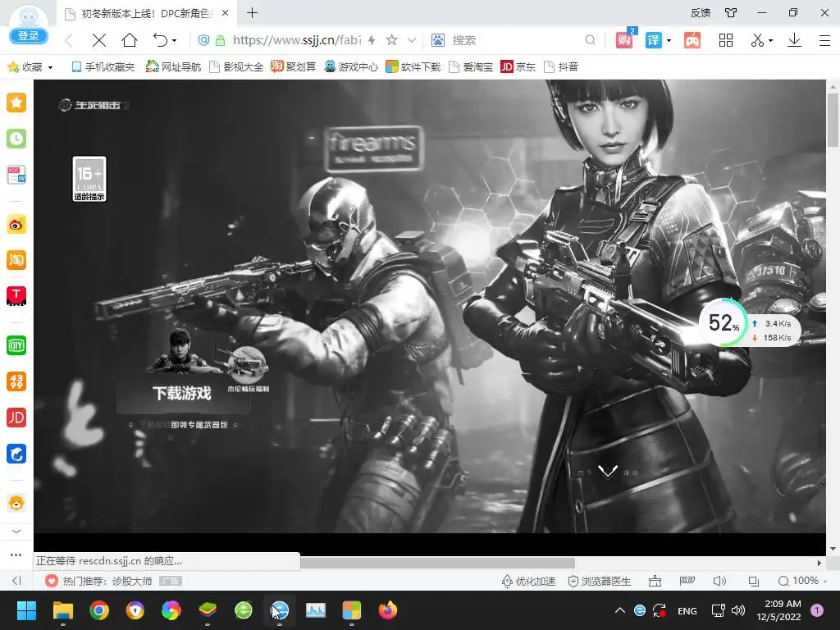Click the horizontal scrollbar thumb
Screen dimensions: 840x630
(437, 563)
